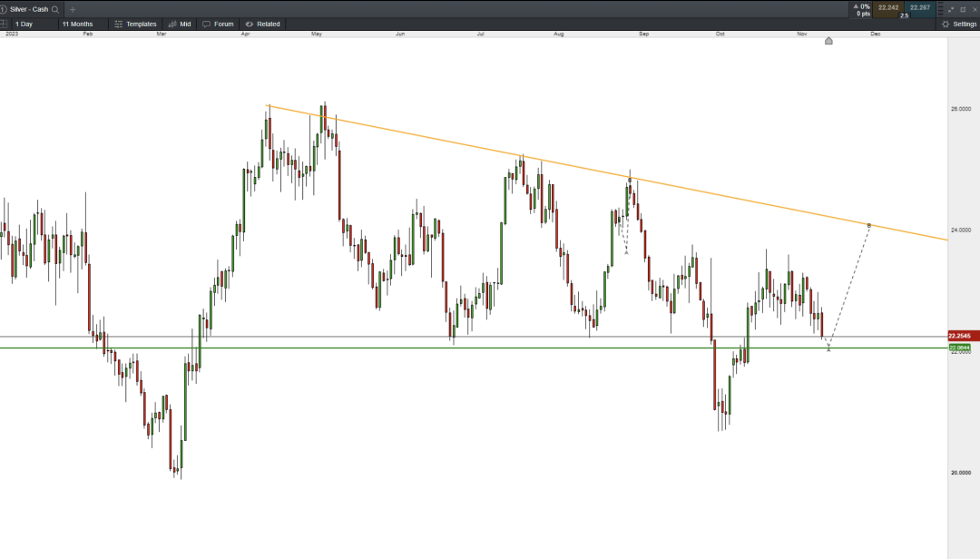This screenshot has width=980, height=559.
Task: Expand the 11 Months range dropdown
Action: (x=82, y=24)
